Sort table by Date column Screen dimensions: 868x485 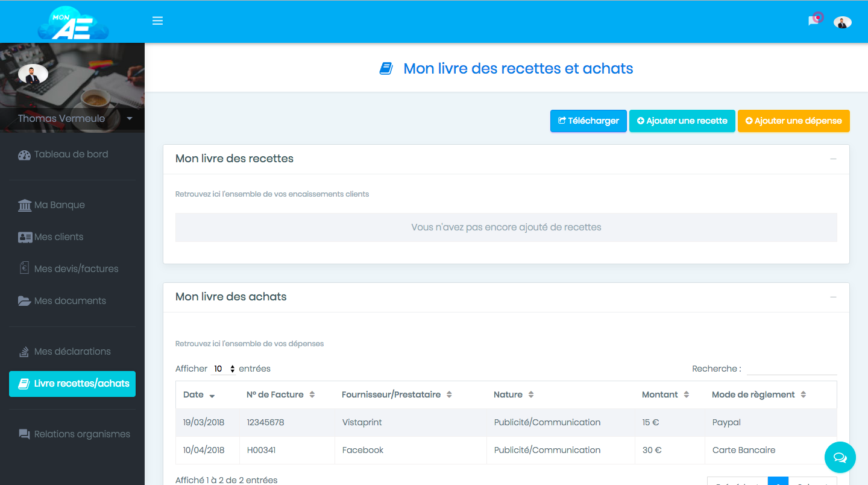(207, 395)
